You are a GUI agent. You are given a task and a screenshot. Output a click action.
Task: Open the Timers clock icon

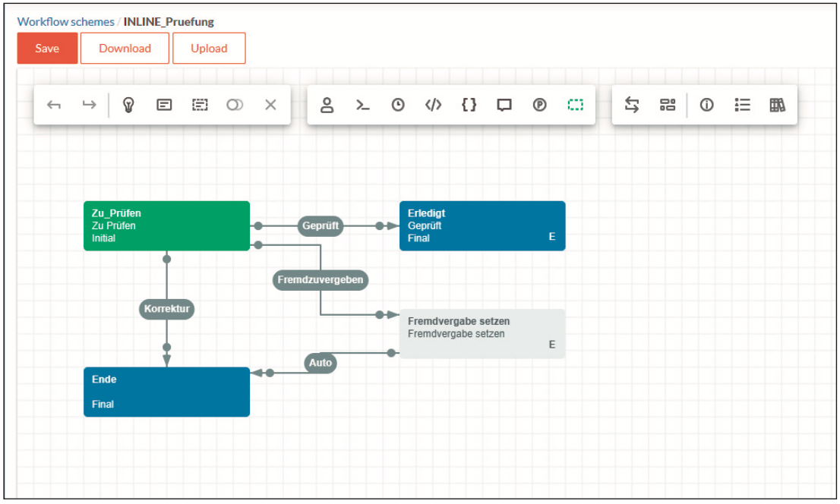pos(397,105)
